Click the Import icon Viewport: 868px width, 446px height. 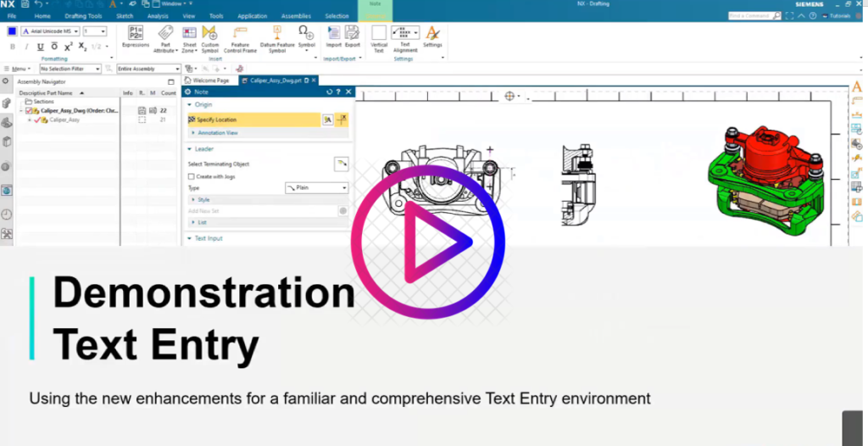(333, 34)
